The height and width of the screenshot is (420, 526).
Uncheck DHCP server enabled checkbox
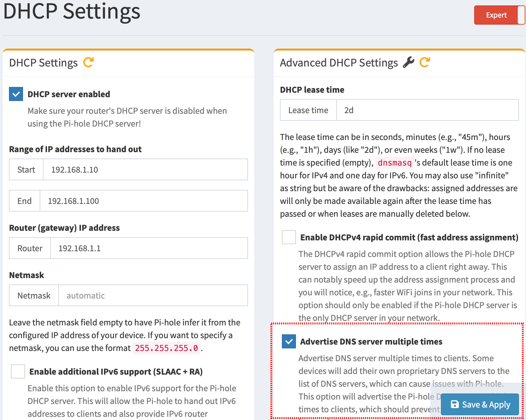16,94
